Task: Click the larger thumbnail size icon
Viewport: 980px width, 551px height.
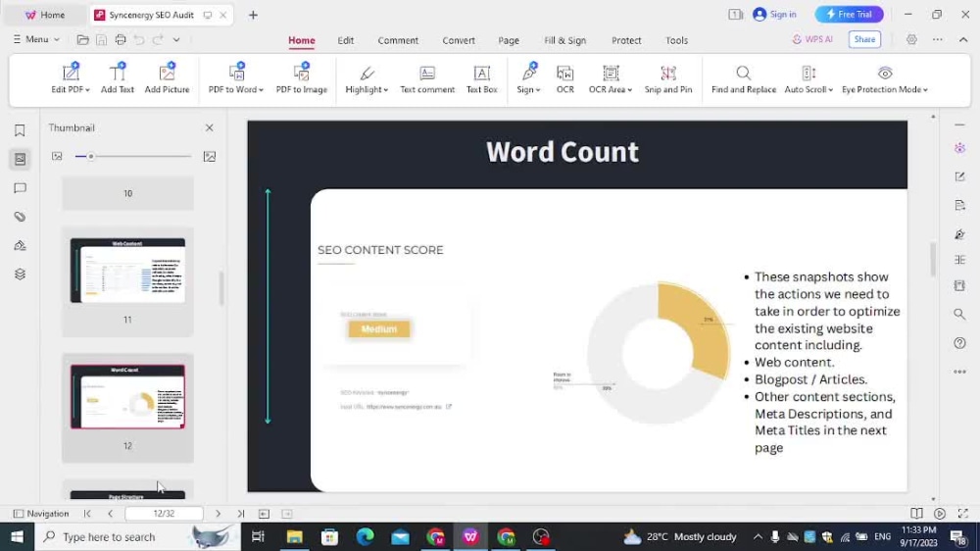Action: 210,156
